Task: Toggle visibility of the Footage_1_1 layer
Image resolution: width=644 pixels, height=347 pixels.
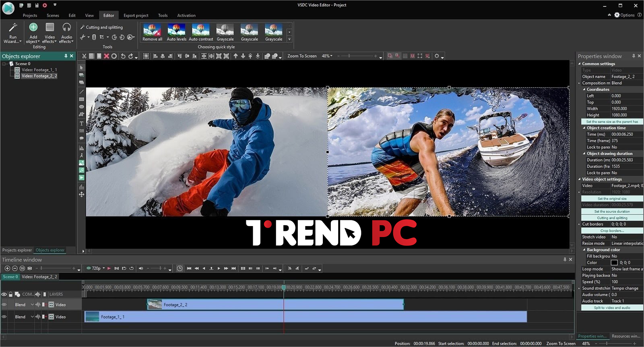Action: click(4, 317)
